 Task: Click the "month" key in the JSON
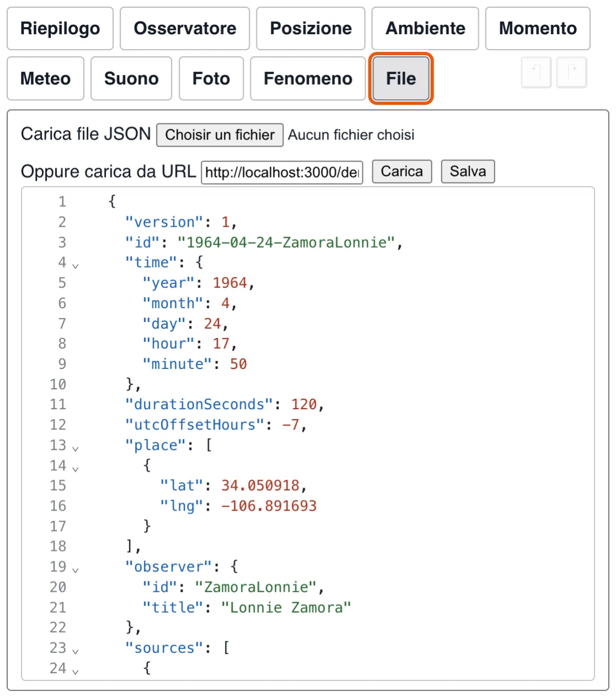click(173, 303)
